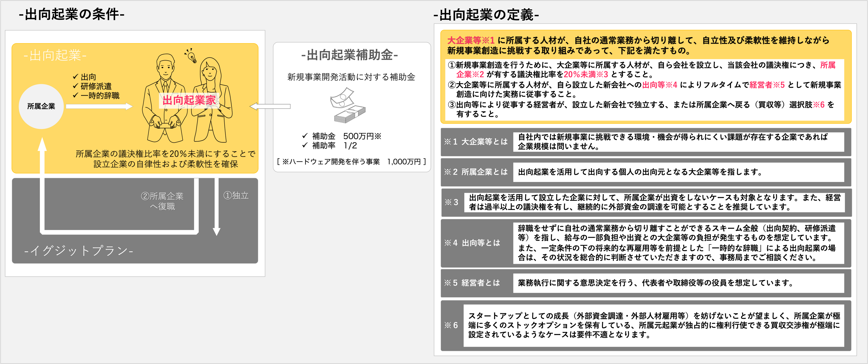
Task: Click the white arrow toward entrepreneurs
Action: point(99,107)
